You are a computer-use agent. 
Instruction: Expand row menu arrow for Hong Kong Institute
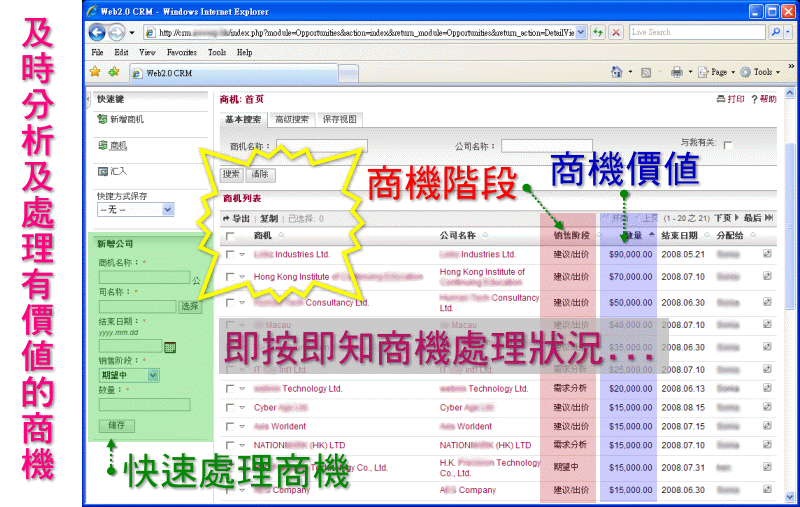[242, 276]
